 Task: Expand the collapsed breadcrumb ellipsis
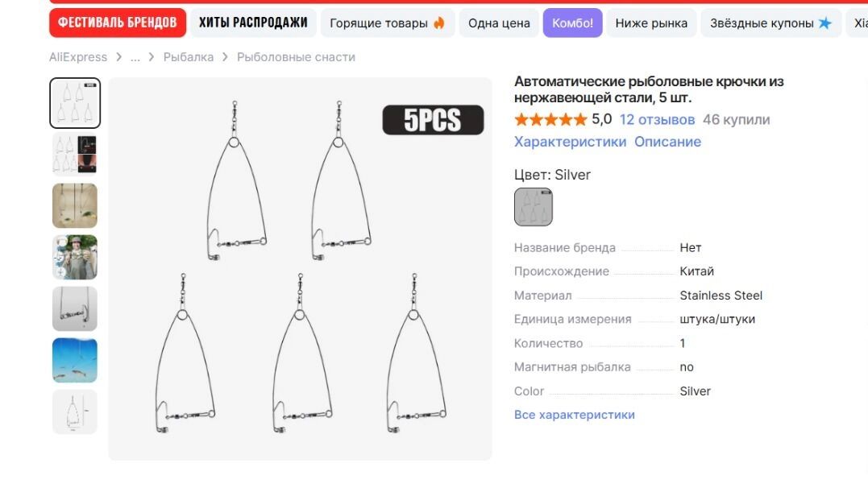pyautogui.click(x=135, y=57)
